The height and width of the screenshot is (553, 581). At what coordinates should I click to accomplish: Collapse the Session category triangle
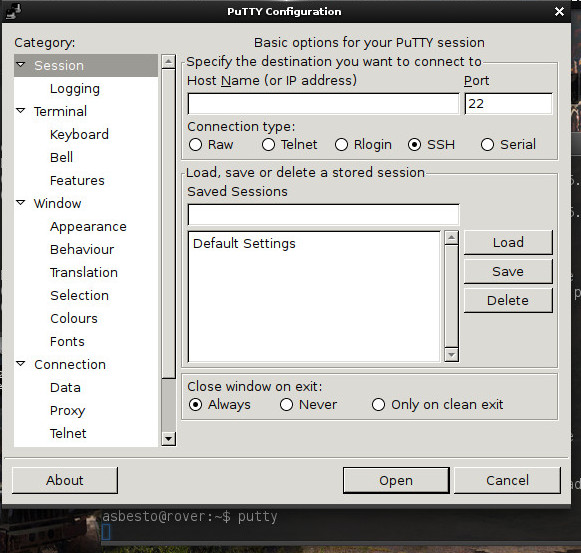click(21, 65)
